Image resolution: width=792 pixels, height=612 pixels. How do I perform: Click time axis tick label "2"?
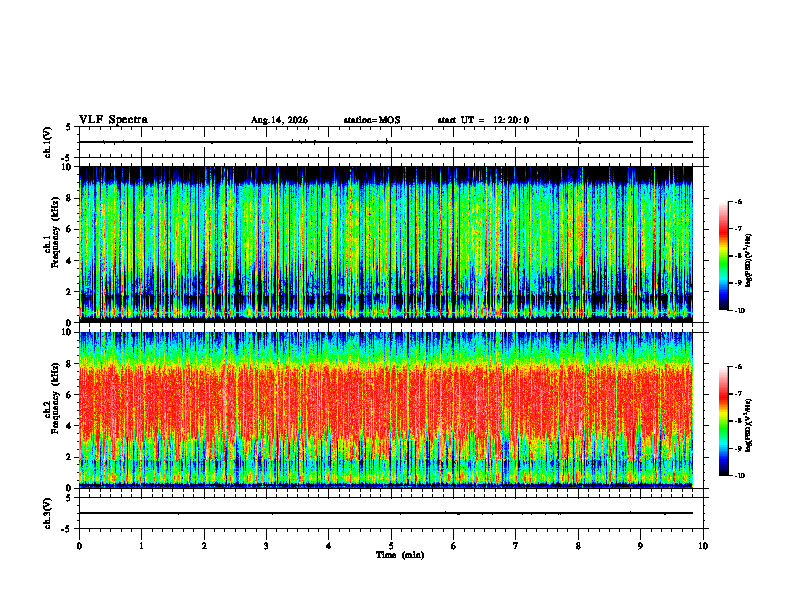coord(204,546)
